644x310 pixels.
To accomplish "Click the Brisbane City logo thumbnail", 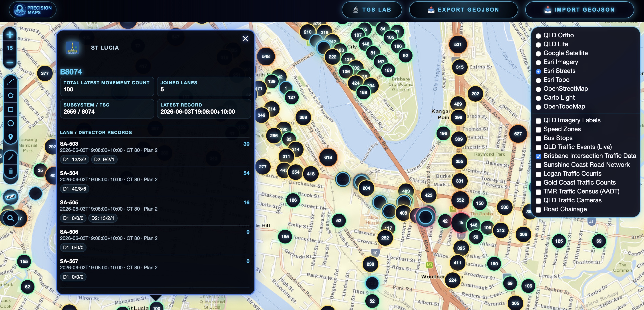I will 72,48.
